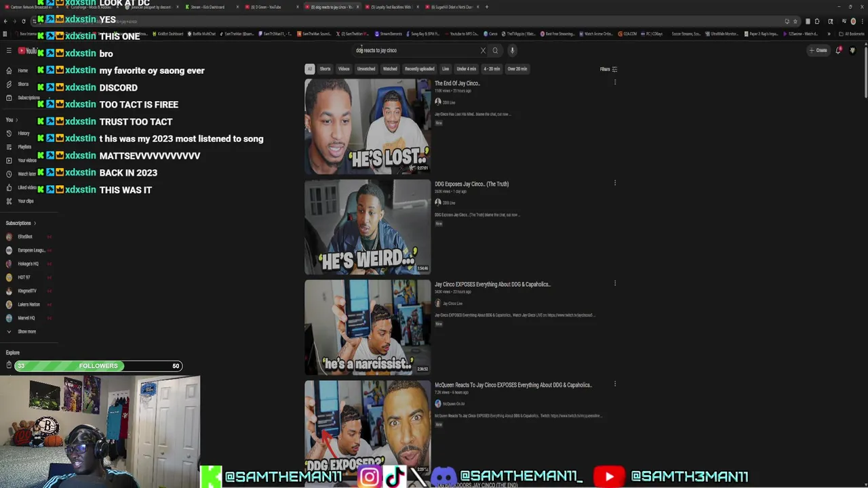868x488 pixels.
Task: Open McQueen Reacts To Jay Cinco title
Action: click(513, 384)
